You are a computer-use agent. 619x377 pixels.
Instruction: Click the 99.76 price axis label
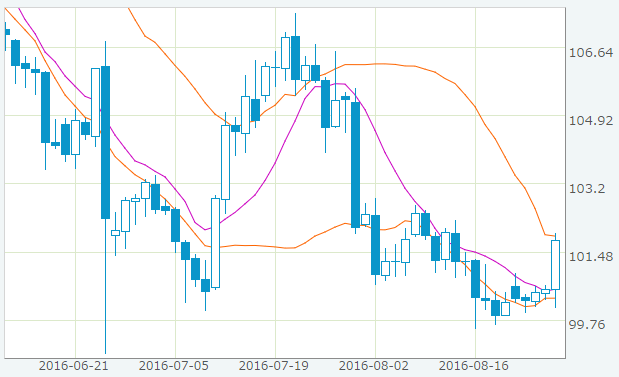pyautogui.click(x=587, y=324)
